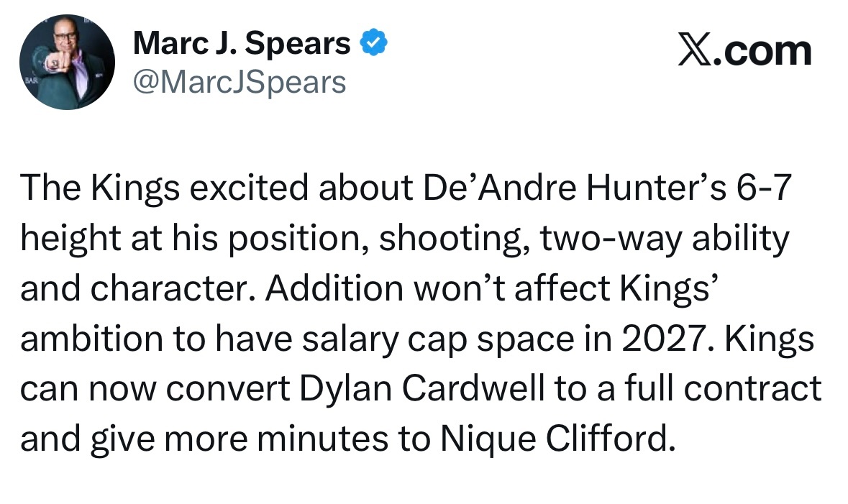The width and height of the screenshot is (848, 504).
Task: Click the blue verified badge
Action: pyautogui.click(x=374, y=45)
